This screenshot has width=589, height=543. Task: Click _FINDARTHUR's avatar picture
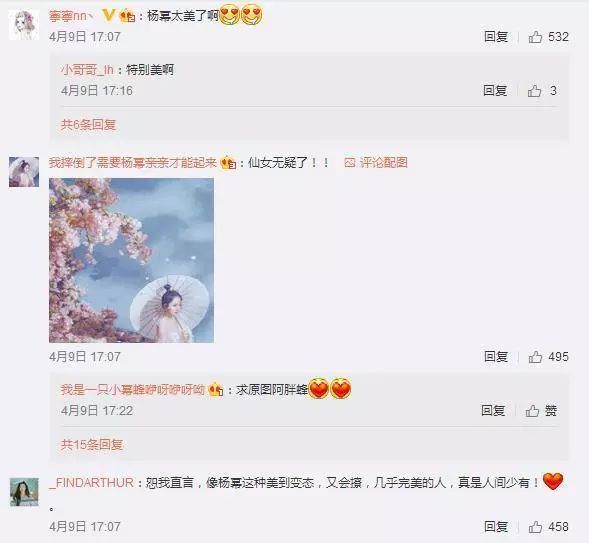click(24, 492)
